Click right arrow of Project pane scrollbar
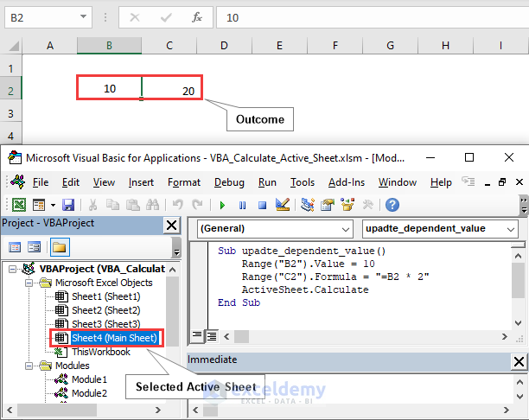Screen dimensions: 529x420 point(158,410)
